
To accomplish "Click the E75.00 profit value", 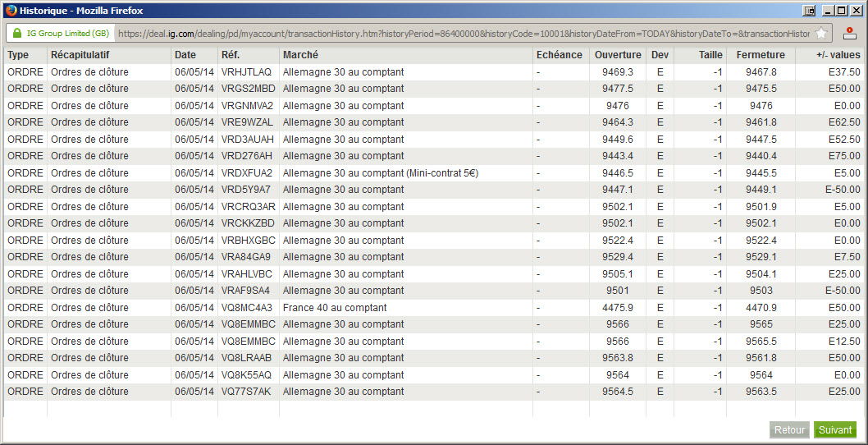I will (844, 156).
